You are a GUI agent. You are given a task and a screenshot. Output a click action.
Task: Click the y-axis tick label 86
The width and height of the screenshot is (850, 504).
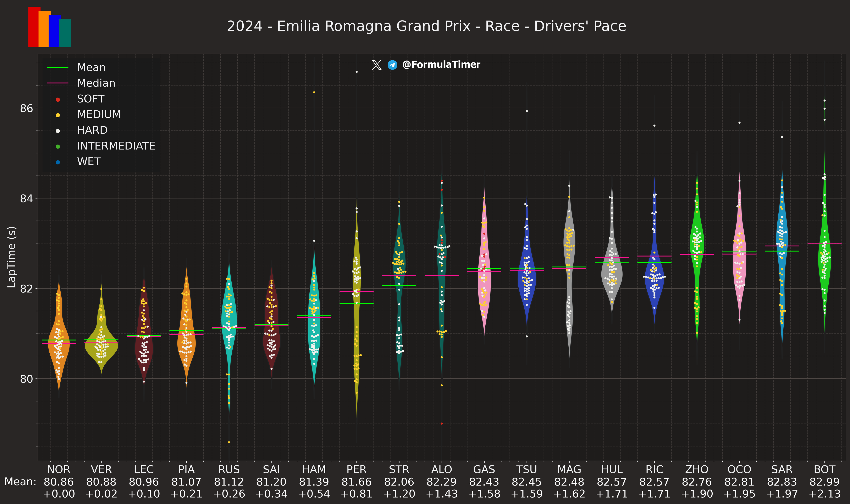click(27, 108)
